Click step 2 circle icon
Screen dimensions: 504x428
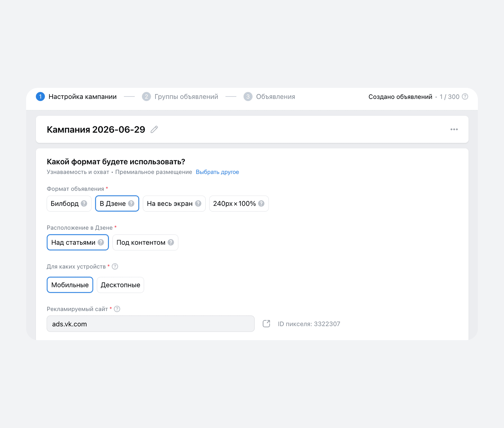[x=146, y=97]
